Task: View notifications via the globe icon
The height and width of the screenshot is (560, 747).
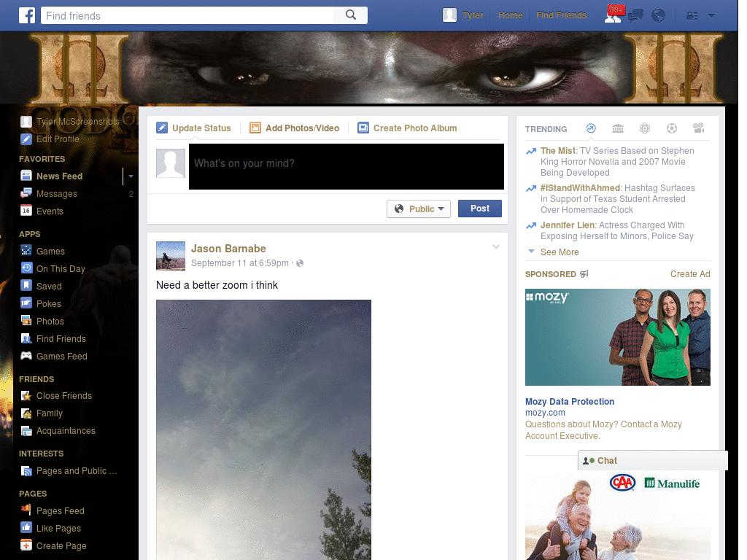Action: coord(658,15)
